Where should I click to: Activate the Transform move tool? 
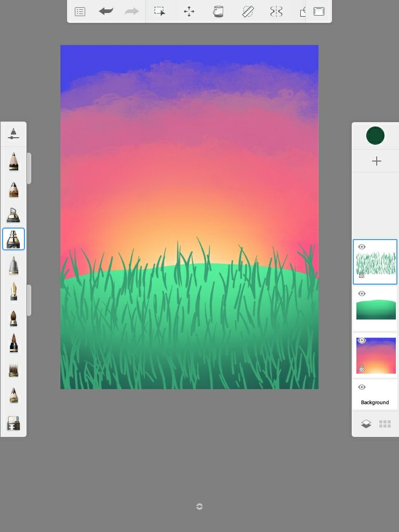point(189,11)
